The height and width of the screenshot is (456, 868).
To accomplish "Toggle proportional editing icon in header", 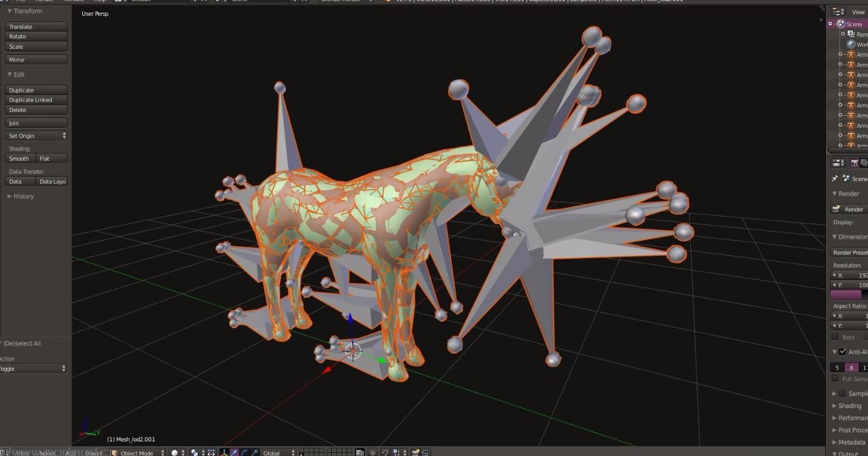I will coord(372,452).
